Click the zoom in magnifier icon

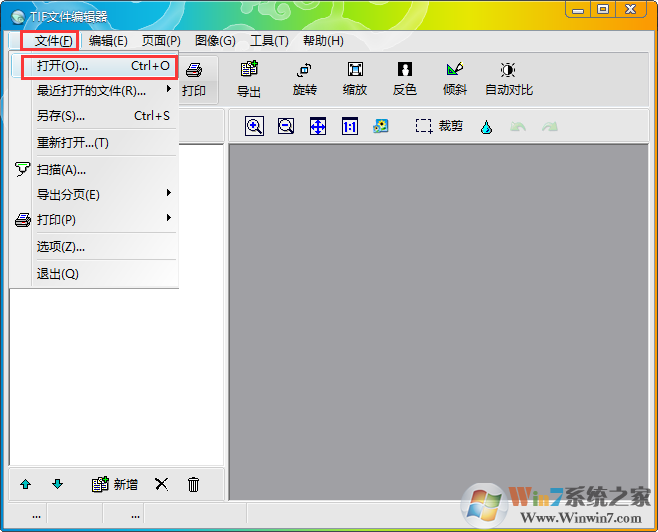[x=254, y=127]
